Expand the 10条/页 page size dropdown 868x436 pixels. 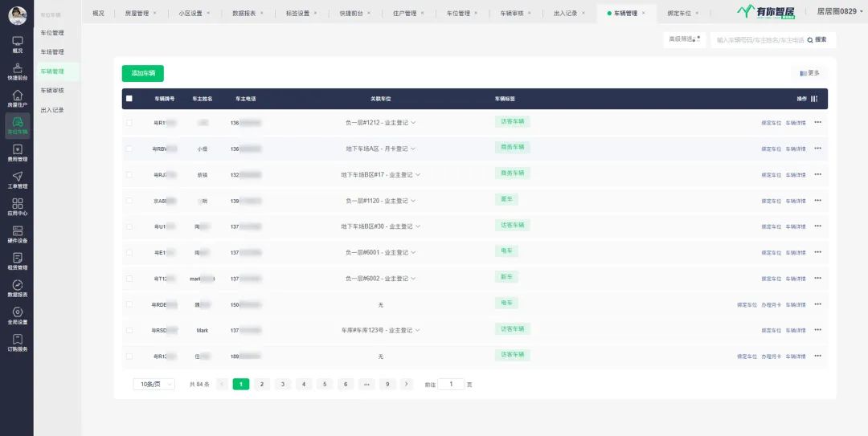(154, 385)
